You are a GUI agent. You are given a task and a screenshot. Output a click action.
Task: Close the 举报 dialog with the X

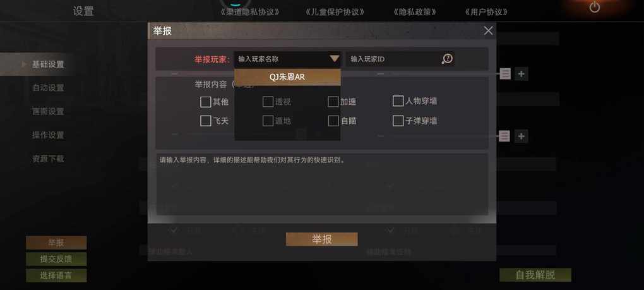click(488, 31)
